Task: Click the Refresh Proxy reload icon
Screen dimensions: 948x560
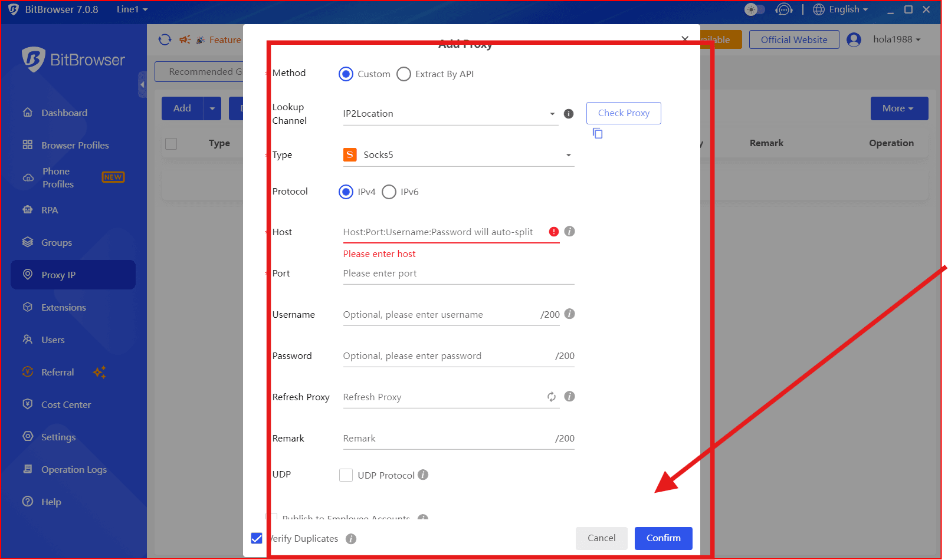Action: (x=552, y=397)
